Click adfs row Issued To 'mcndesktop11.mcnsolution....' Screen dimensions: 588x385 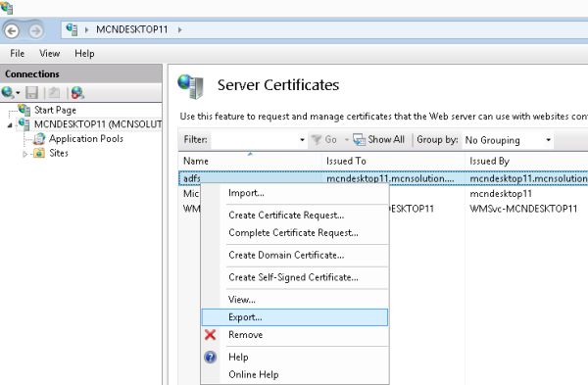390,178
